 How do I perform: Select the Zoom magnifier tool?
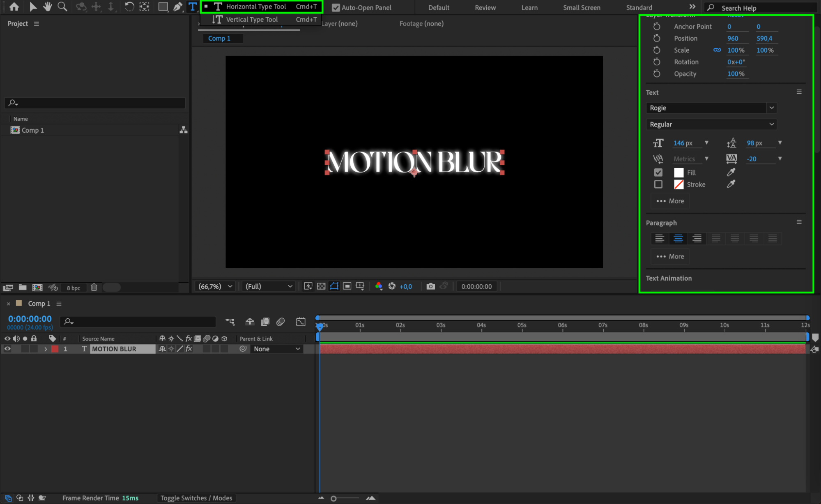[x=62, y=7]
